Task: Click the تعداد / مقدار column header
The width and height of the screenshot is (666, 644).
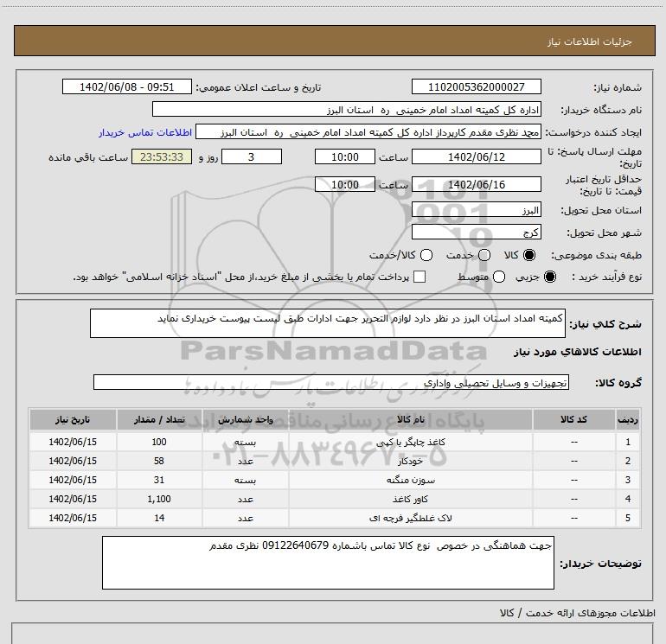Action: [159, 419]
